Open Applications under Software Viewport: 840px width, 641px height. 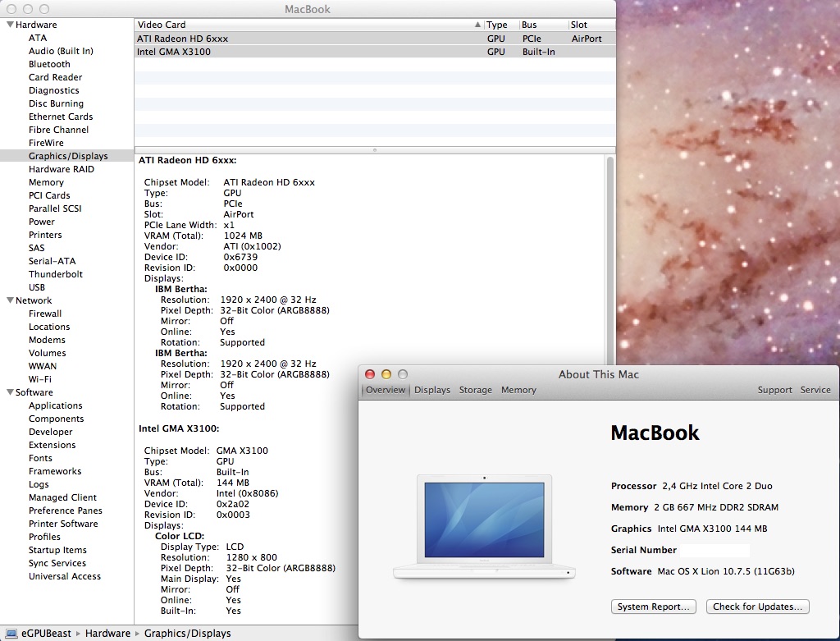point(55,405)
